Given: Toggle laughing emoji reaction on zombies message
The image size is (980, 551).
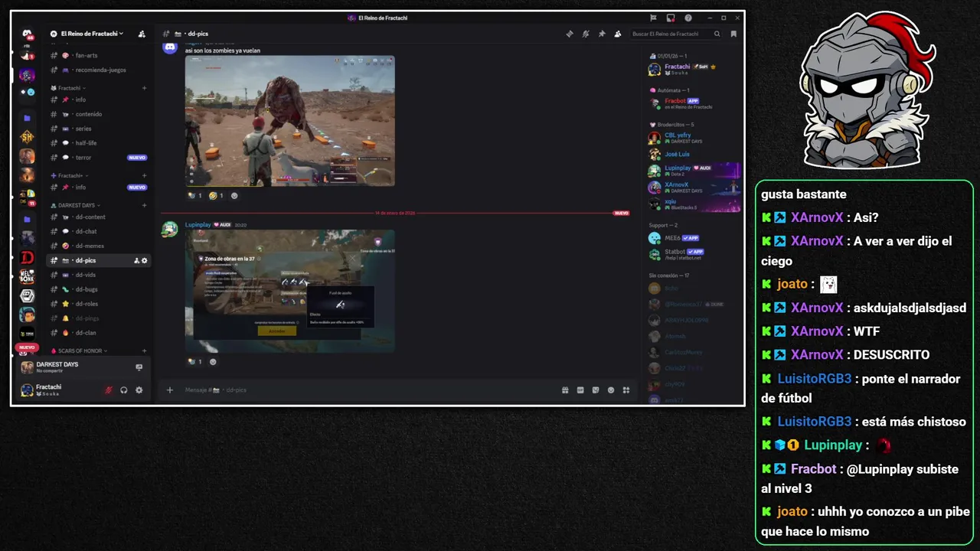Looking at the screenshot, I should [216, 196].
